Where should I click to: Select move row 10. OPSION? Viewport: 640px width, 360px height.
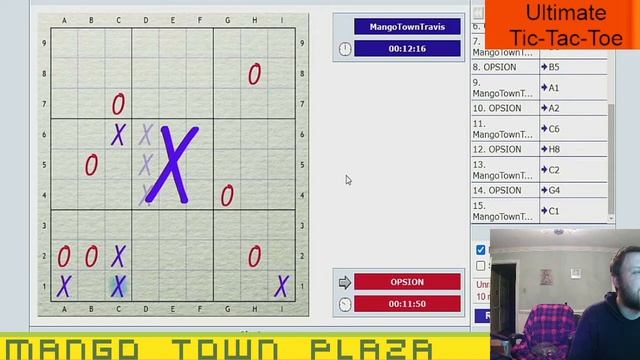[539, 108]
